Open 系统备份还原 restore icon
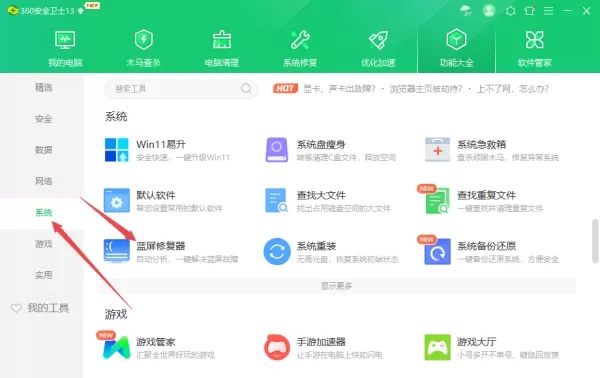The width and height of the screenshot is (600, 378). click(437, 251)
